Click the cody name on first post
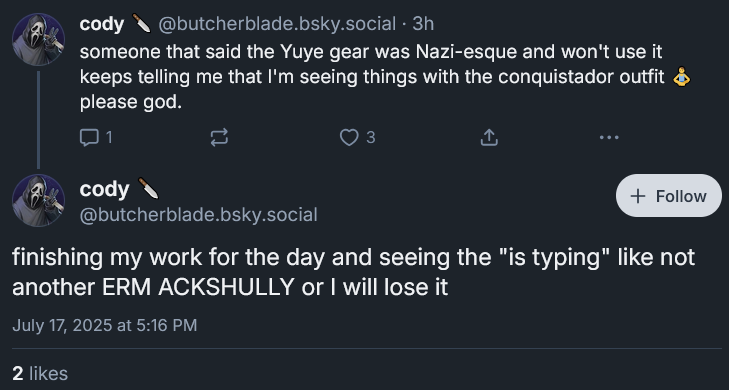Screen dimensions: 729x390 (x=102, y=24)
